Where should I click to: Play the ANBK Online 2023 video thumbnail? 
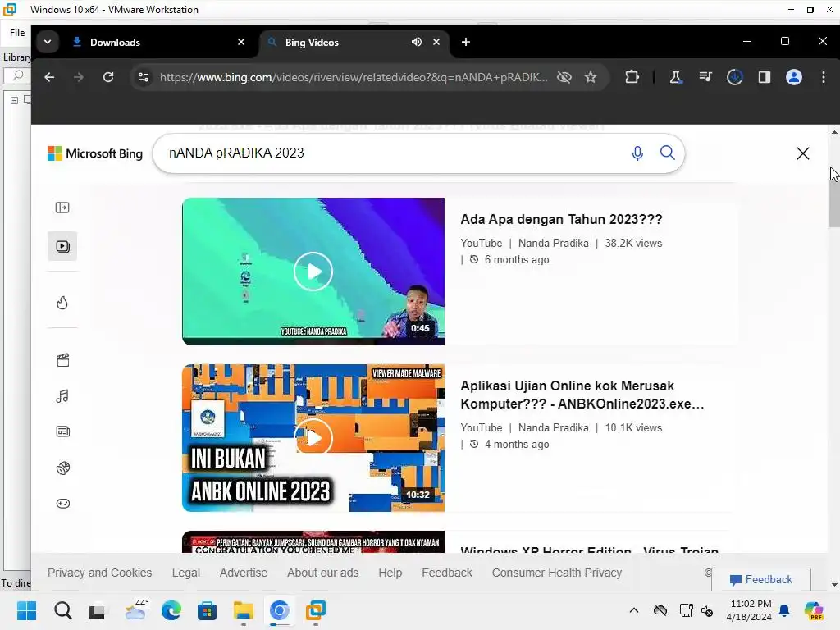pyautogui.click(x=313, y=438)
